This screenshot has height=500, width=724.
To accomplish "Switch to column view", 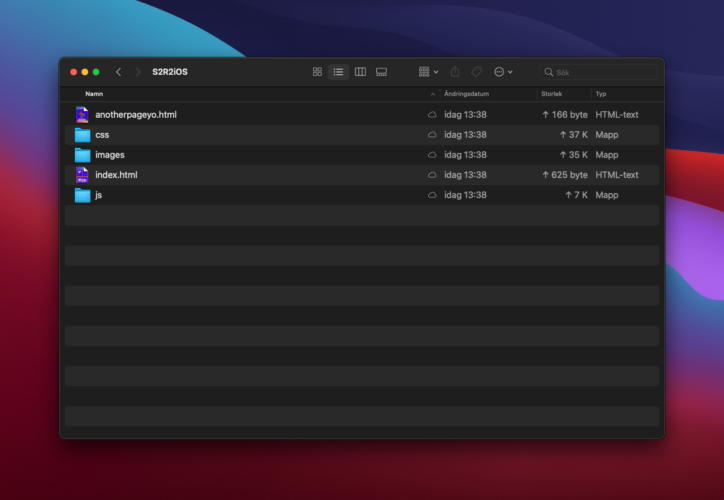I will click(360, 72).
